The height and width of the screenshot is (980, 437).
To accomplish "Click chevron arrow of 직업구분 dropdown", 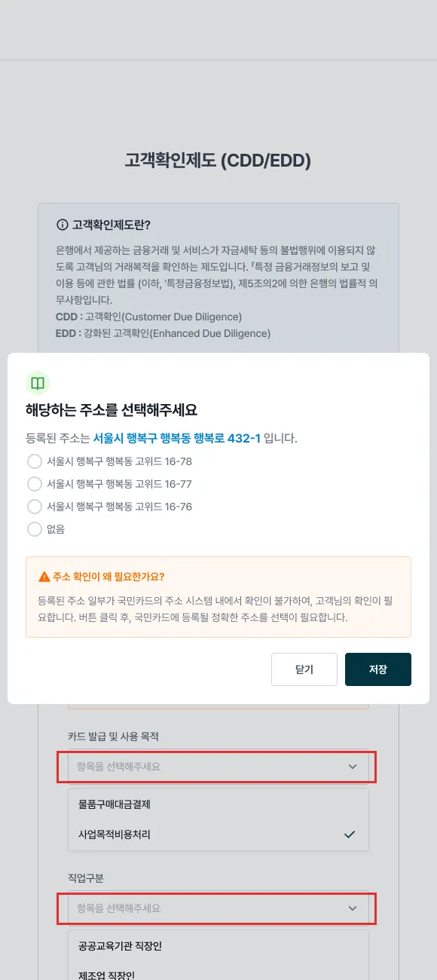I will (x=353, y=908).
